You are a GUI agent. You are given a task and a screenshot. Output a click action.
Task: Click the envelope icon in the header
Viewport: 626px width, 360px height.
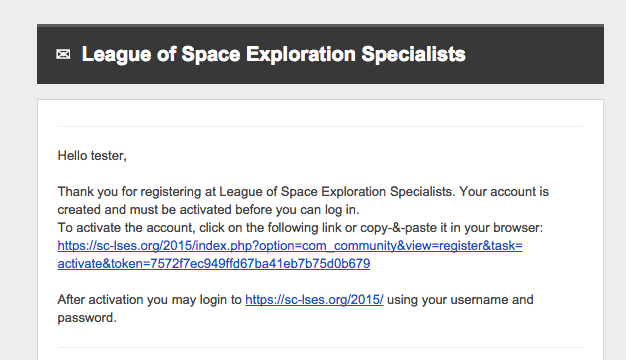[x=63, y=54]
